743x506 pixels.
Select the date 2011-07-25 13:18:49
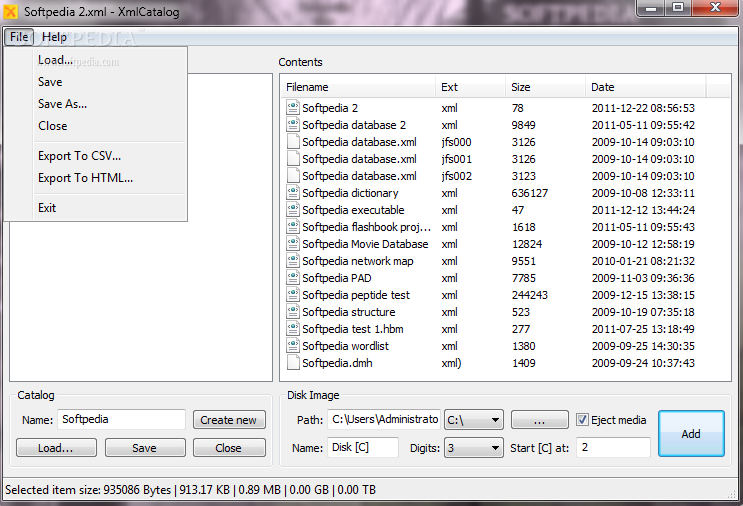point(643,329)
